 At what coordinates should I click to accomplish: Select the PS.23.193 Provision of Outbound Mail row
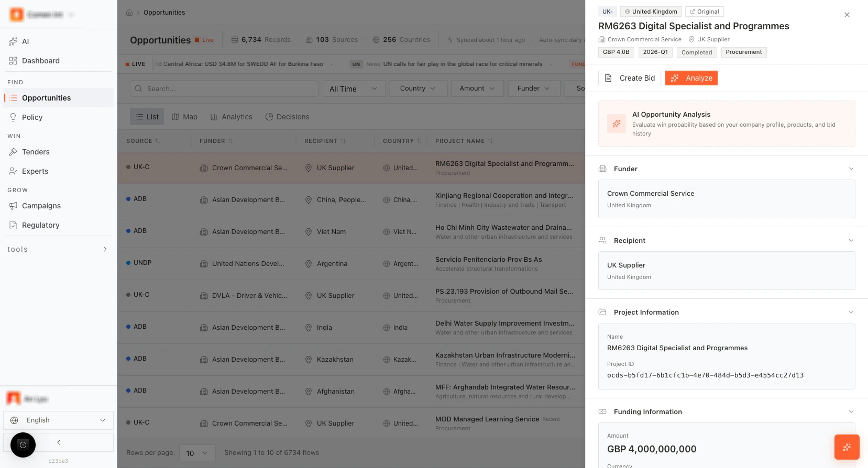(351, 295)
